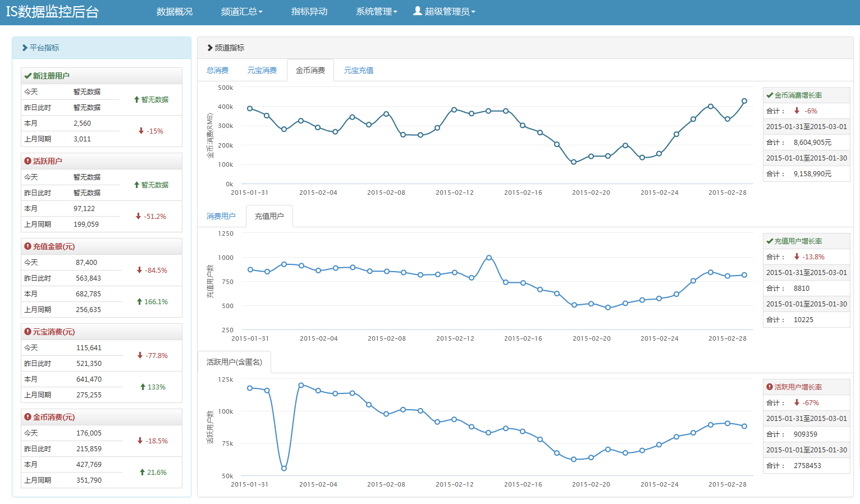Select the 金币消费 tab
The image size is (860, 504).
(310, 70)
